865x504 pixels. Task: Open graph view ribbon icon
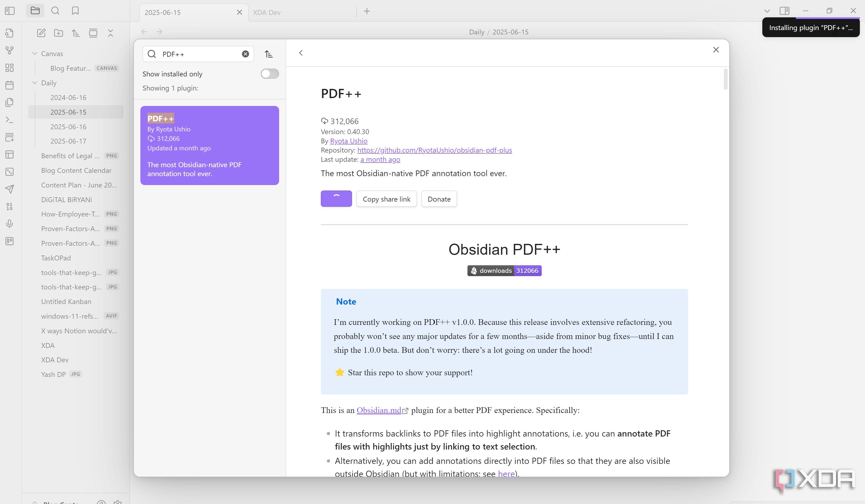pos(9,50)
